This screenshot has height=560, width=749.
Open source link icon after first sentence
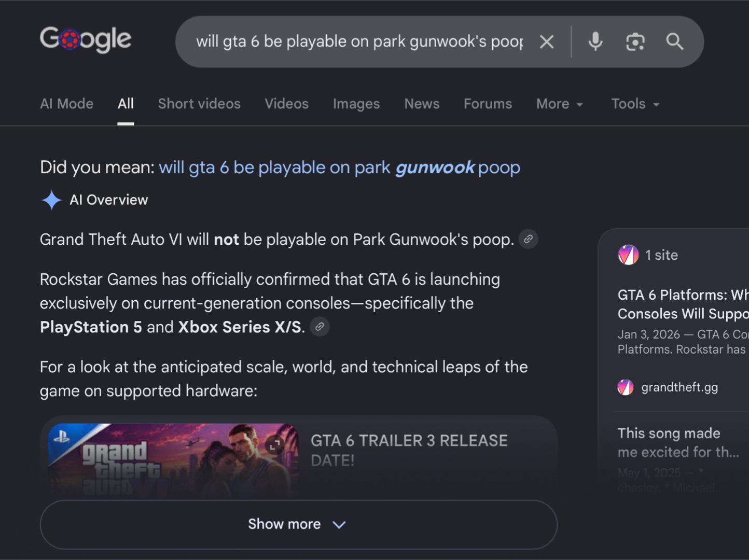(528, 239)
